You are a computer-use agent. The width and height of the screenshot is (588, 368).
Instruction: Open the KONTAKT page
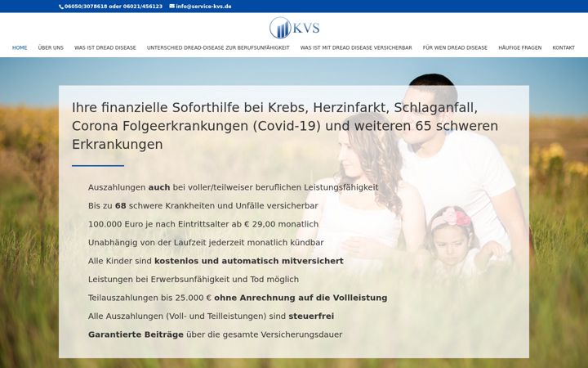point(563,47)
